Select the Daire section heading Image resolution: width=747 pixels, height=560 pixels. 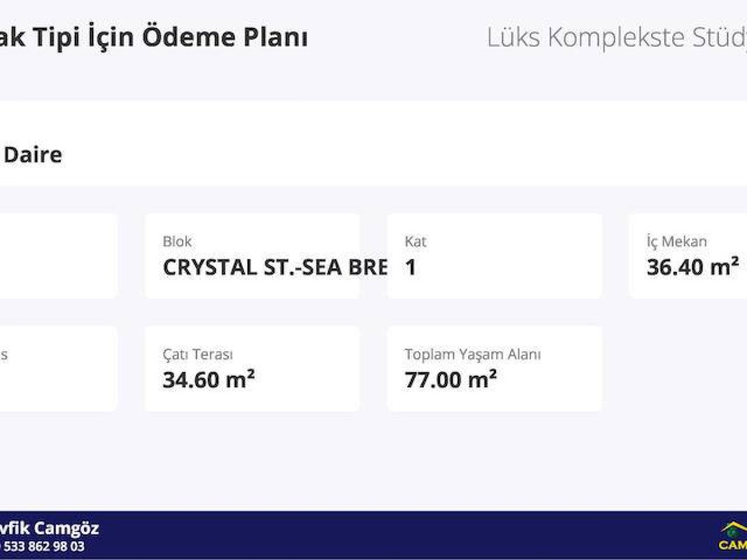pyautogui.click(x=33, y=154)
